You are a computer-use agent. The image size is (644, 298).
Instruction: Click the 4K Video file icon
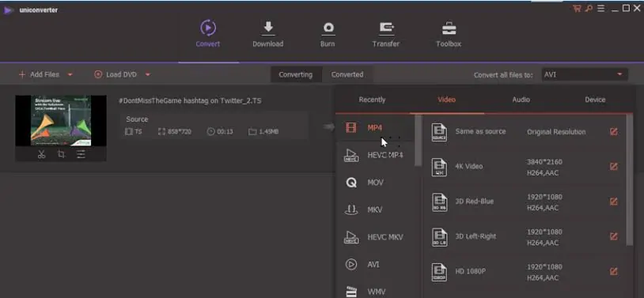pos(439,167)
